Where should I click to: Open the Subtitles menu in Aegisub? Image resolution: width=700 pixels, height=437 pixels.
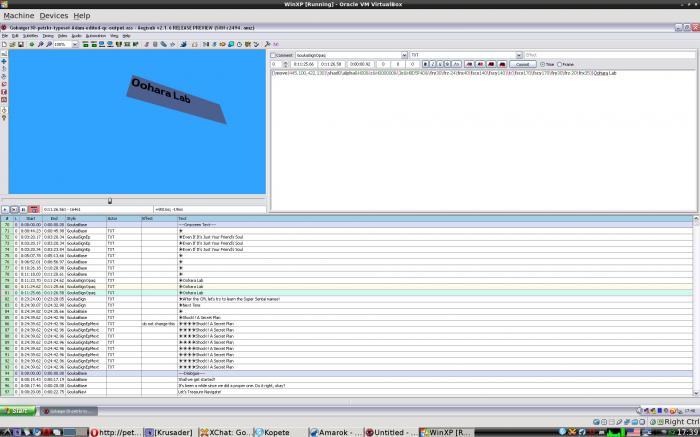pyautogui.click(x=30, y=36)
